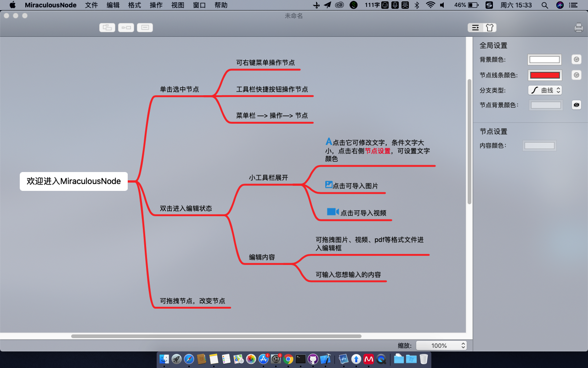Select the 单击选中节点 node
Image resolution: width=588 pixels, height=368 pixels.
180,89
